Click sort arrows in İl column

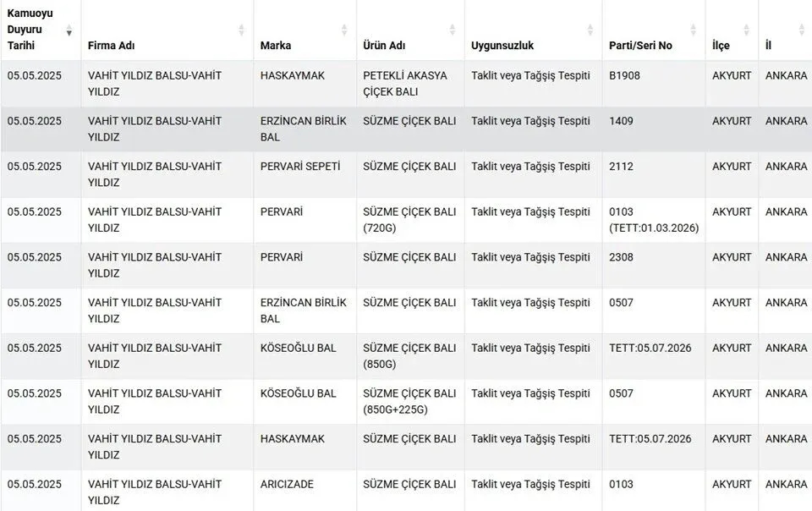[801, 30]
